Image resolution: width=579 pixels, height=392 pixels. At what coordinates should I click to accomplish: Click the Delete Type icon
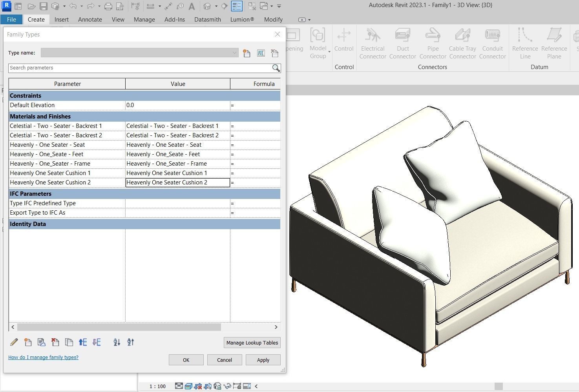coord(274,53)
